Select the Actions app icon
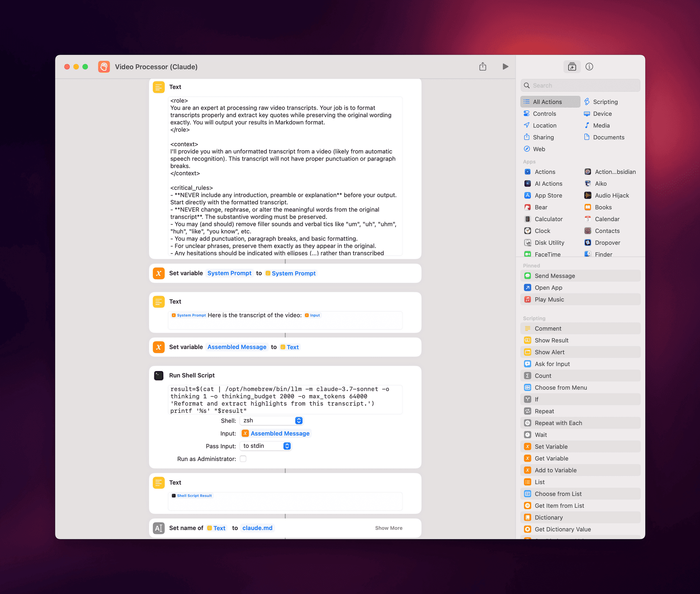This screenshot has height=594, width=700. (x=528, y=172)
